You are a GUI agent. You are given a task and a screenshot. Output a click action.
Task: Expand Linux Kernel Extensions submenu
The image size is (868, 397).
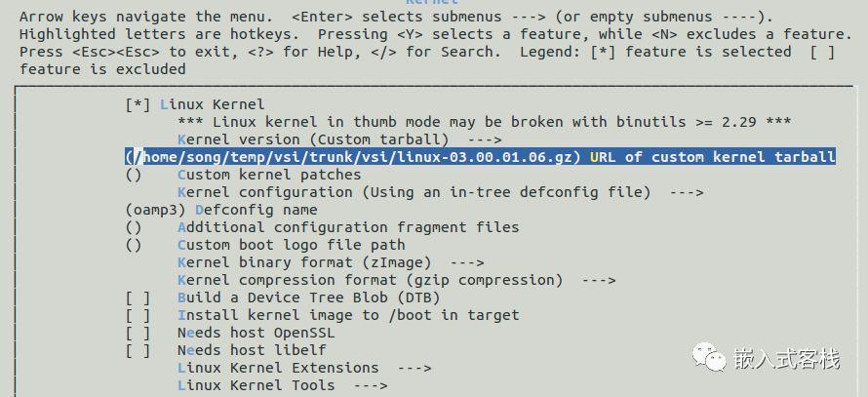(304, 368)
